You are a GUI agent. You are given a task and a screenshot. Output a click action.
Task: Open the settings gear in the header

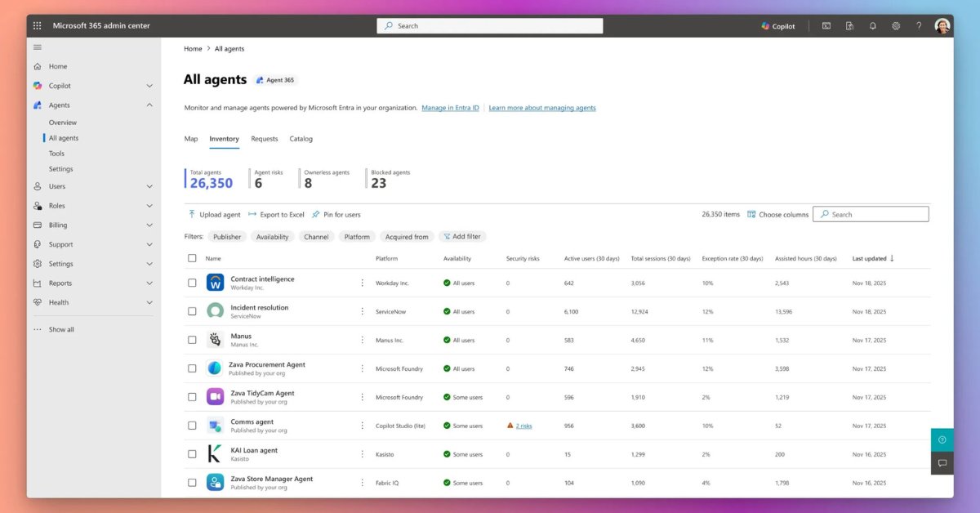(x=896, y=26)
